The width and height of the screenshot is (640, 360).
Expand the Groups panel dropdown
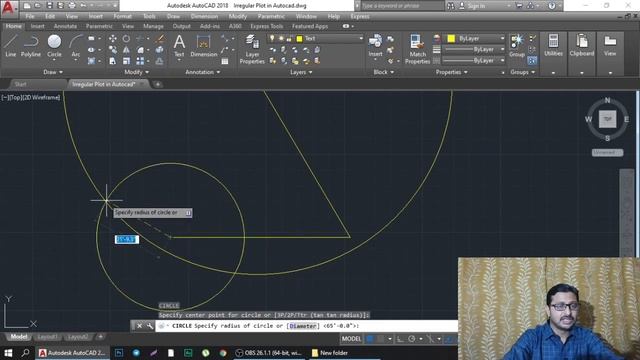tap(523, 72)
